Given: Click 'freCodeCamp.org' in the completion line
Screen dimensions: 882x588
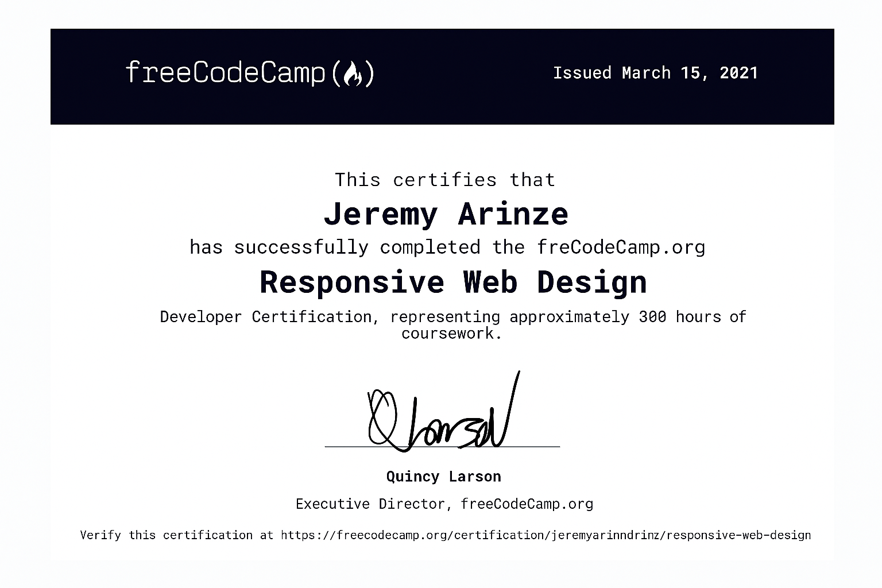Looking at the screenshot, I should click(621, 247).
